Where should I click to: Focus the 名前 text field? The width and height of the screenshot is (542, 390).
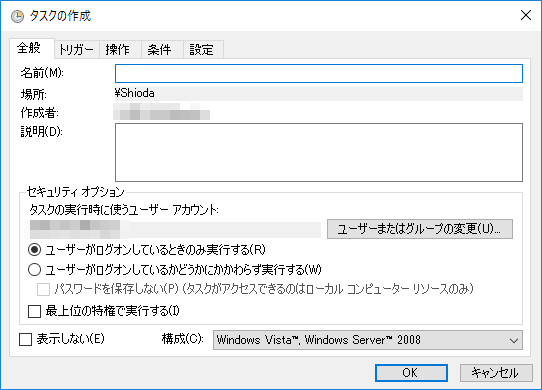tap(319, 73)
